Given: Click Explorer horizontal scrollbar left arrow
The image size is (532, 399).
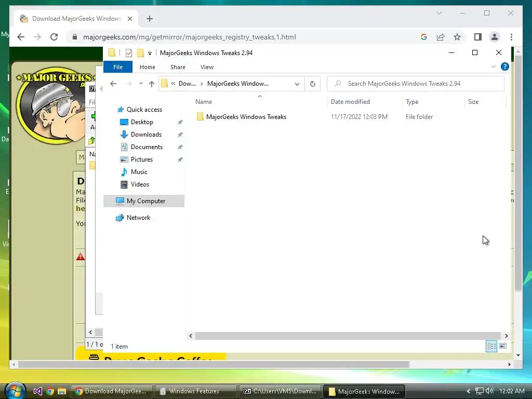Looking at the screenshot, I should 191,336.
